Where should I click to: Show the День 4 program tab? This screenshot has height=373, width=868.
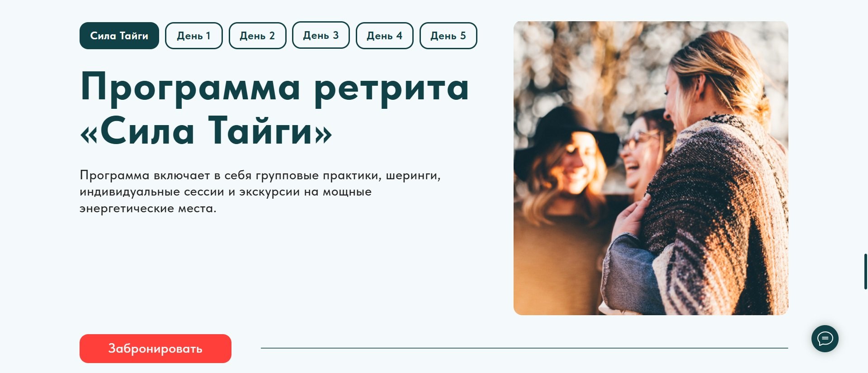(x=385, y=36)
